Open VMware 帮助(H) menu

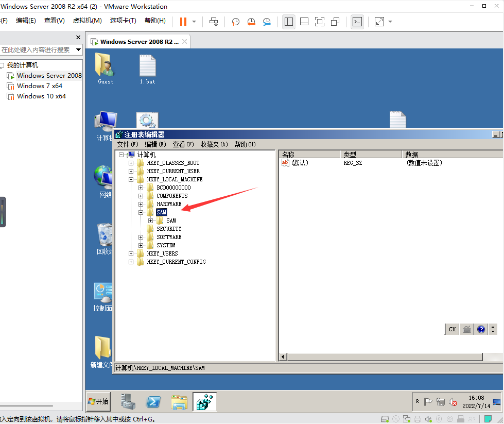pyautogui.click(x=155, y=21)
